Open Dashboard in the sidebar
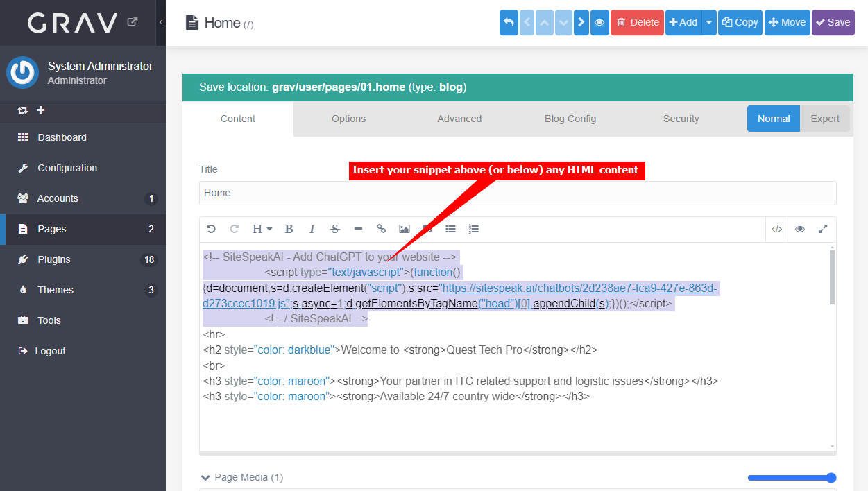 [83, 137]
